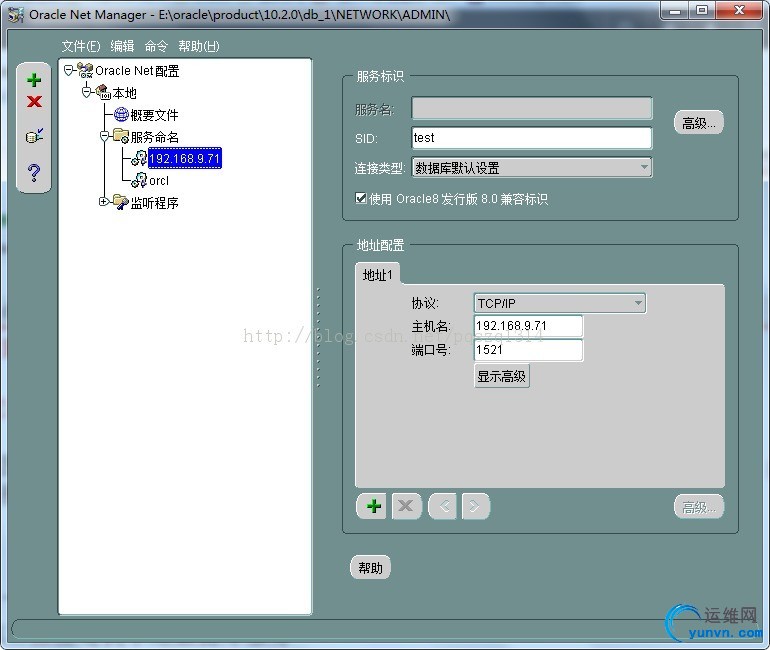Expand the 监听程序 tree node

tap(104, 201)
